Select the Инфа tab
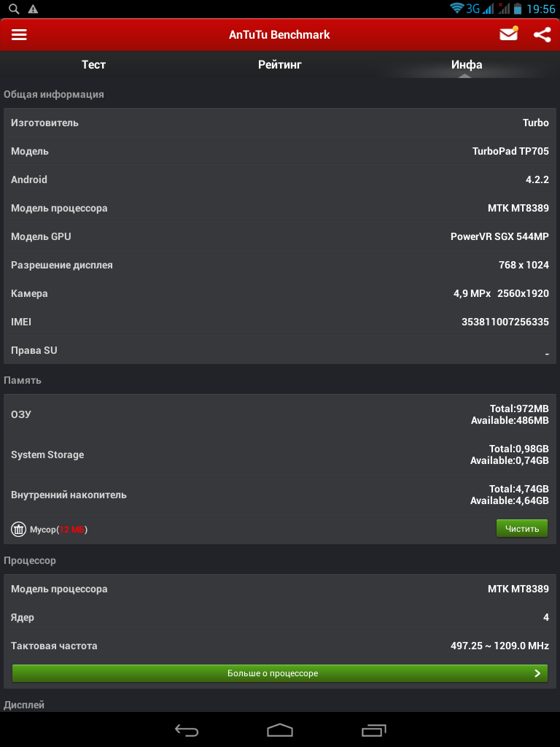560x747 pixels. tap(467, 65)
